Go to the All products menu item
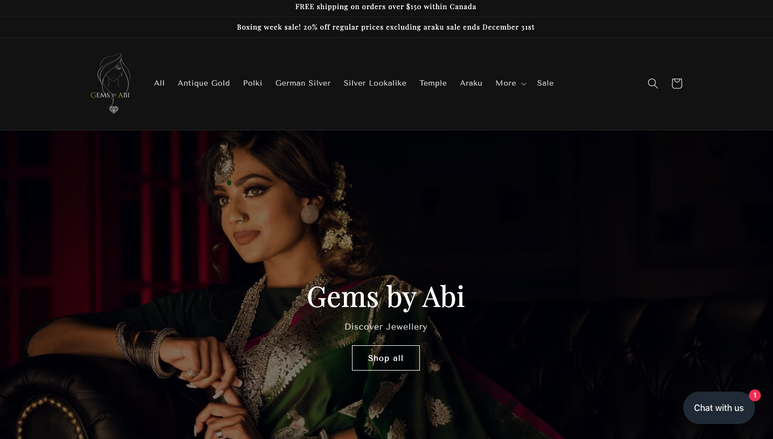The width and height of the screenshot is (773, 439). tap(159, 83)
